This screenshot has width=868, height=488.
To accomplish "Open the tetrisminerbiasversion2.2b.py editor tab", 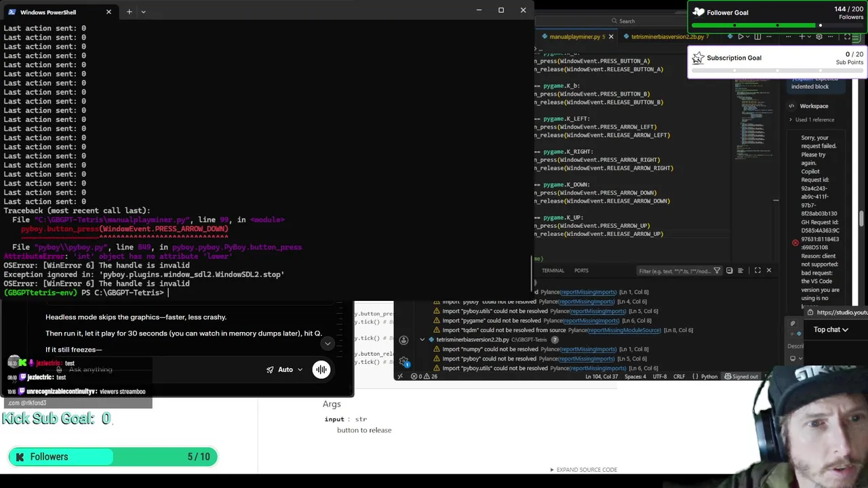I will [668, 37].
